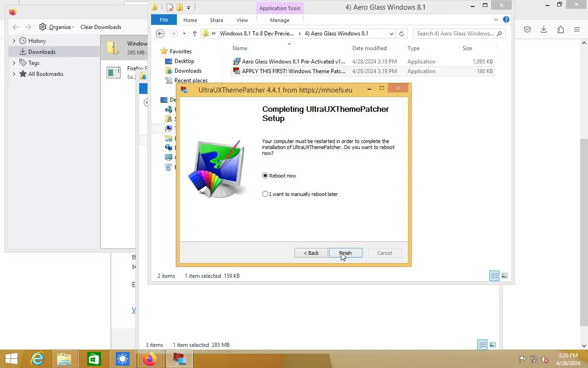Open the Windows Start button
This screenshot has width=588, height=368.
click(11, 359)
